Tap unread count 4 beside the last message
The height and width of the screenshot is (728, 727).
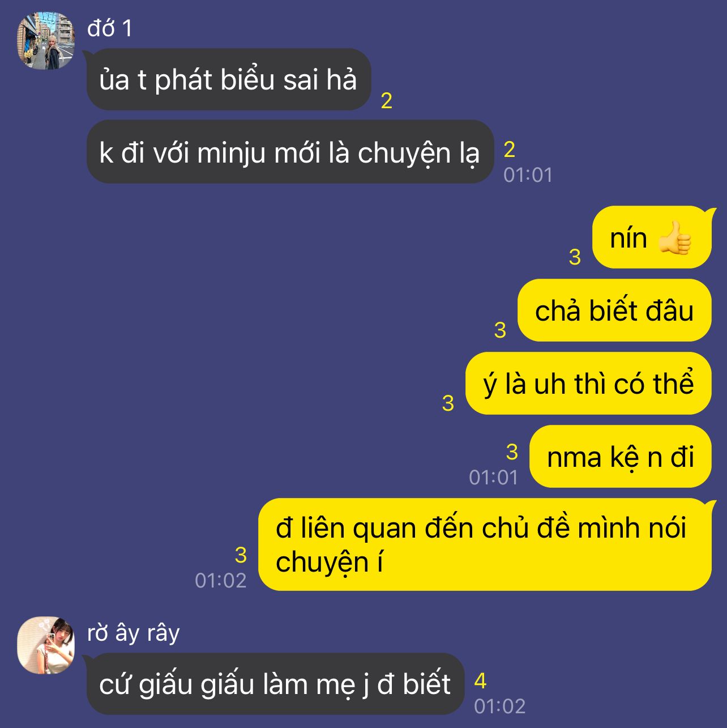[480, 680]
